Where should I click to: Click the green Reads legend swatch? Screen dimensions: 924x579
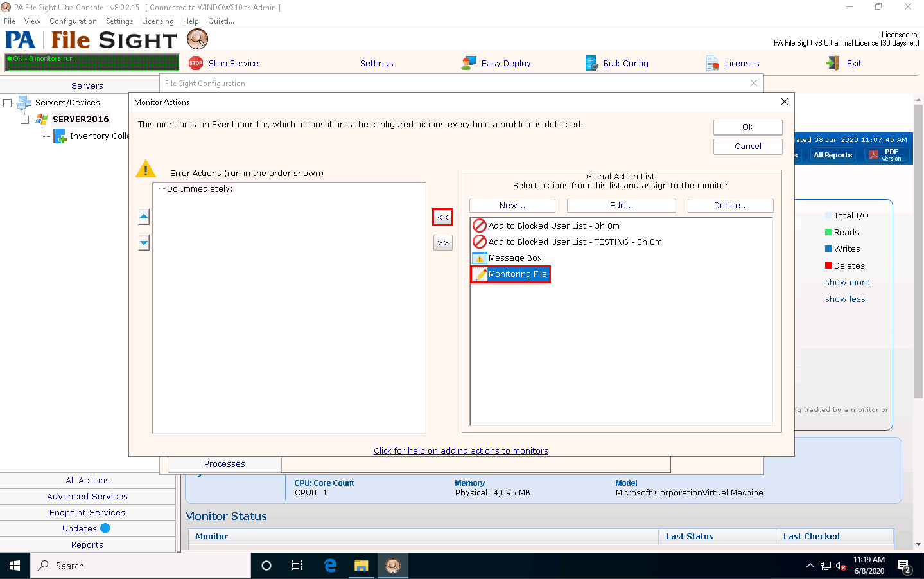pos(828,232)
